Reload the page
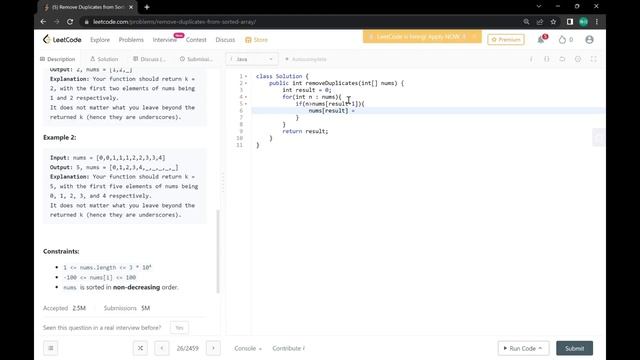Screen dimensions: 640x360 point(70,22)
